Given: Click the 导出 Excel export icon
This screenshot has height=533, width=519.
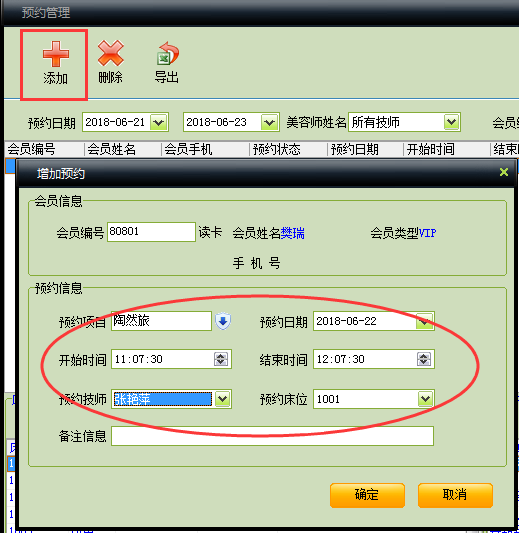Looking at the screenshot, I should point(168,53).
